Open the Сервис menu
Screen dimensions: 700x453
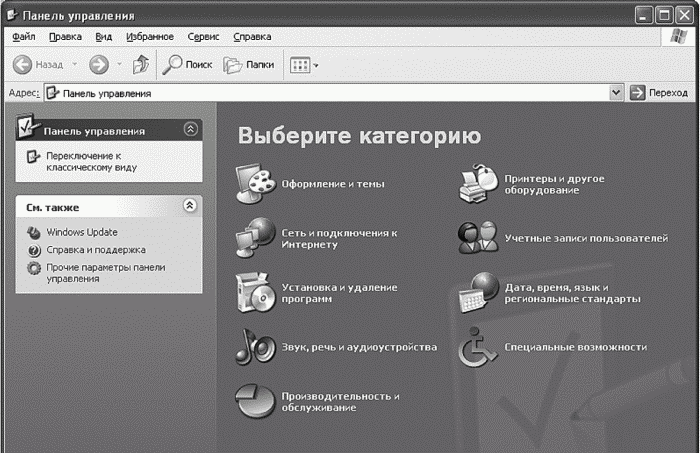click(203, 37)
